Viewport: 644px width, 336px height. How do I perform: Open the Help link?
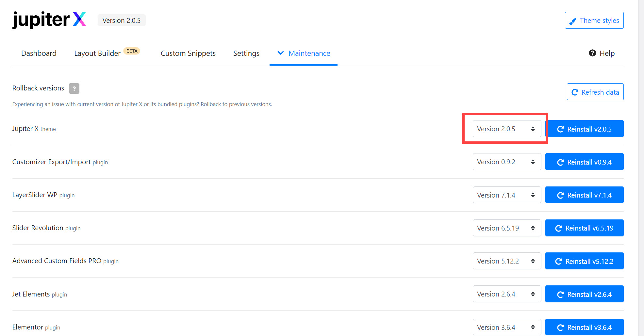tap(602, 53)
